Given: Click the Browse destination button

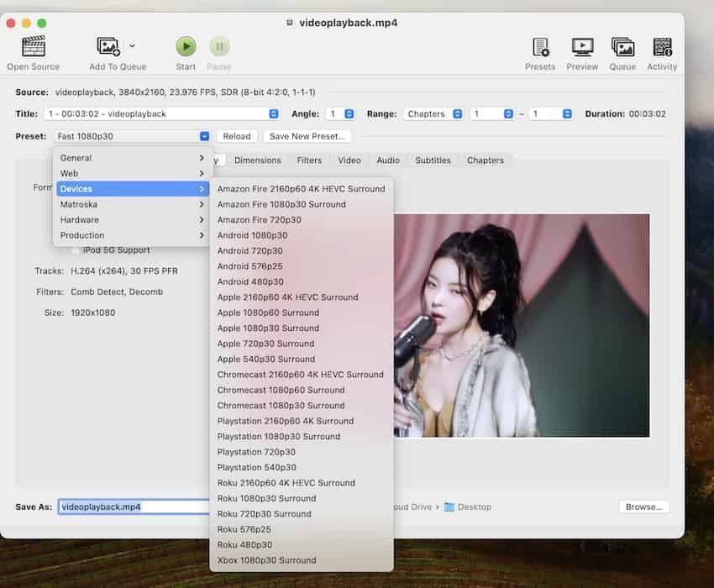Looking at the screenshot, I should coord(643,507).
